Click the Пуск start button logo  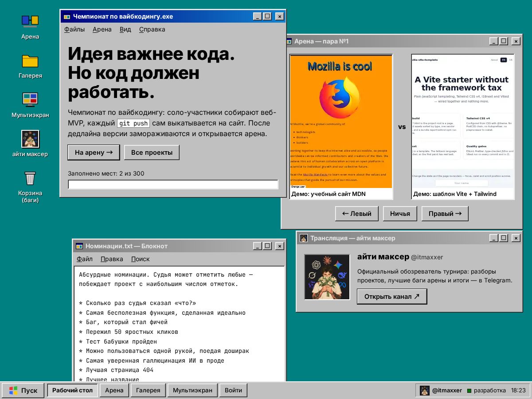(x=14, y=391)
